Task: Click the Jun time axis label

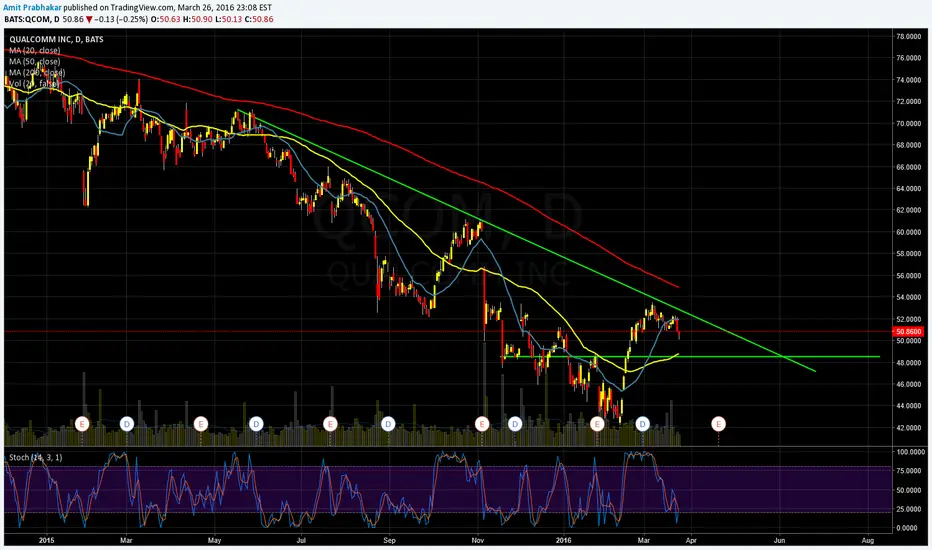Action: (x=779, y=540)
